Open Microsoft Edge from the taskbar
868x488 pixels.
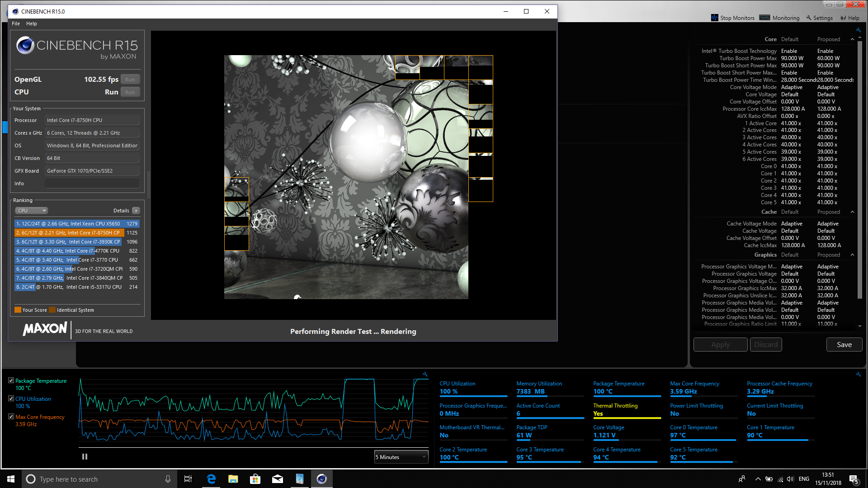coord(211,479)
